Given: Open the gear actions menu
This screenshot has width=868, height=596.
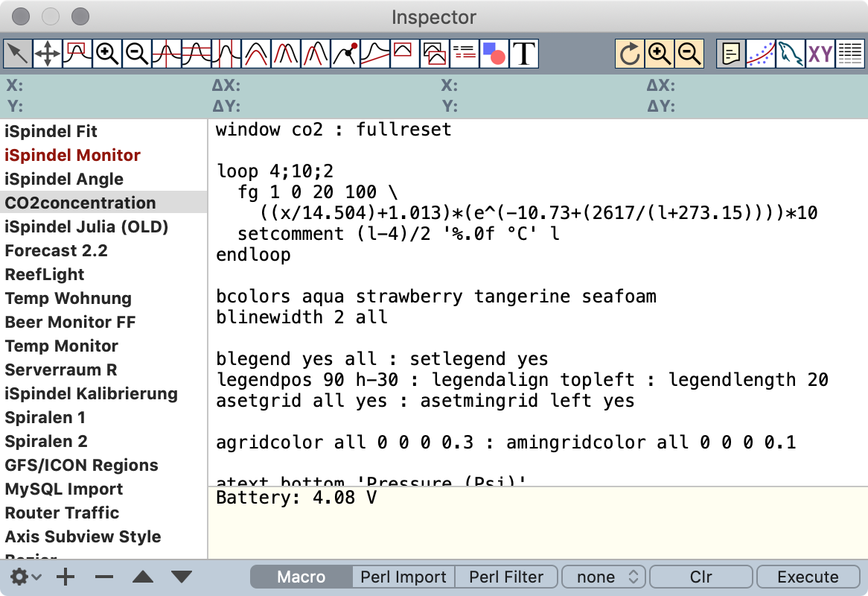Looking at the screenshot, I should pyautogui.click(x=25, y=577).
